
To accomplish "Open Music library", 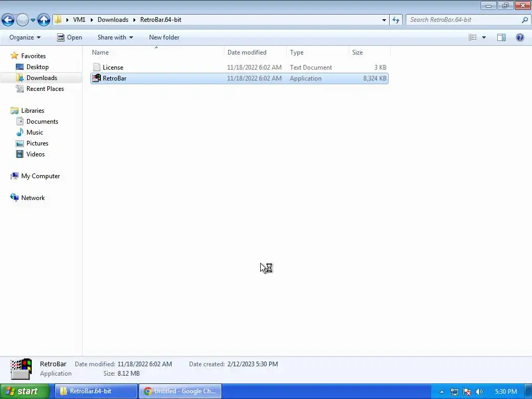I will (x=35, y=132).
